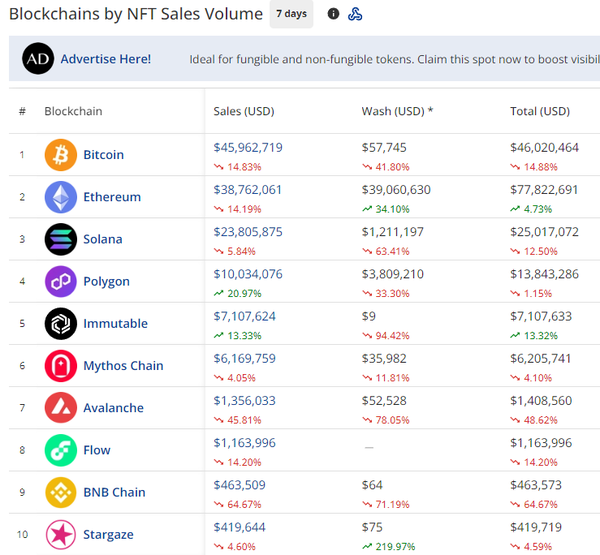The image size is (600, 555).
Task: Click the Mythos Chain logo icon
Action: (x=60, y=366)
